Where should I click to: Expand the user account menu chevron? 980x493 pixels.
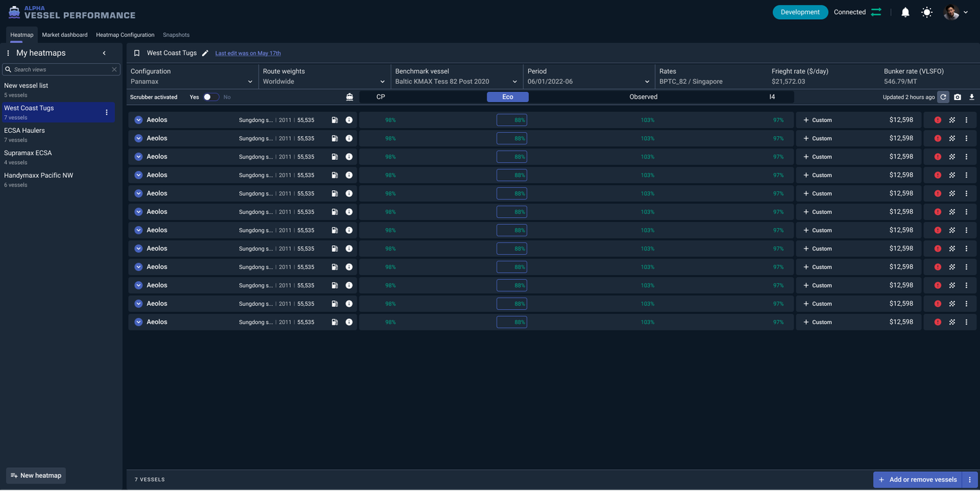(966, 12)
